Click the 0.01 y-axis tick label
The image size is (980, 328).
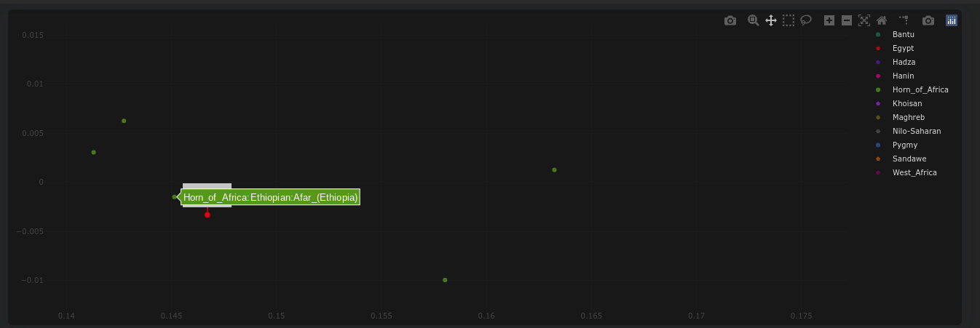(x=35, y=84)
